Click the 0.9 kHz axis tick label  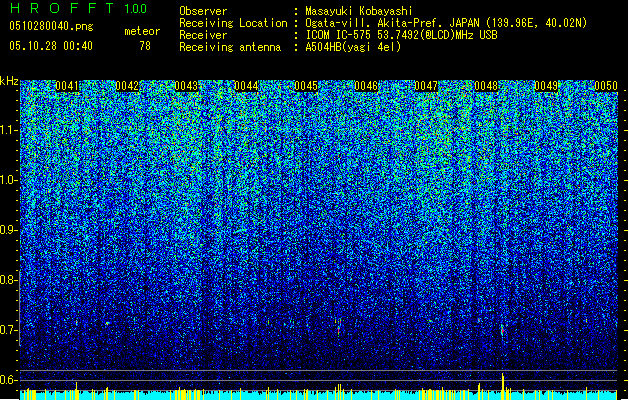point(9,230)
